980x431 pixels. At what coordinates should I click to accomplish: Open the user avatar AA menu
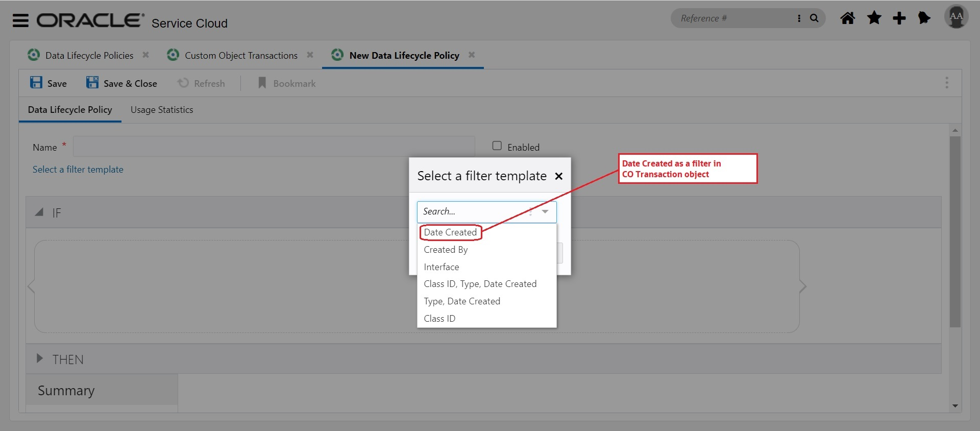click(x=956, y=17)
